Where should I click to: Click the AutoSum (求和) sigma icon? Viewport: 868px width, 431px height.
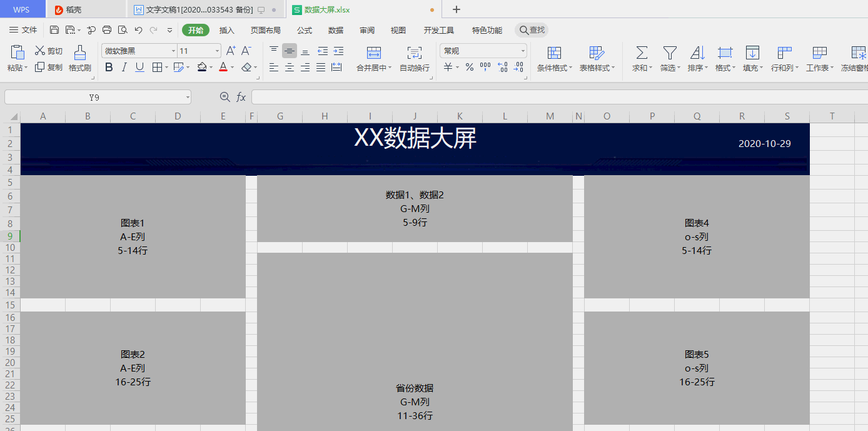click(642, 53)
